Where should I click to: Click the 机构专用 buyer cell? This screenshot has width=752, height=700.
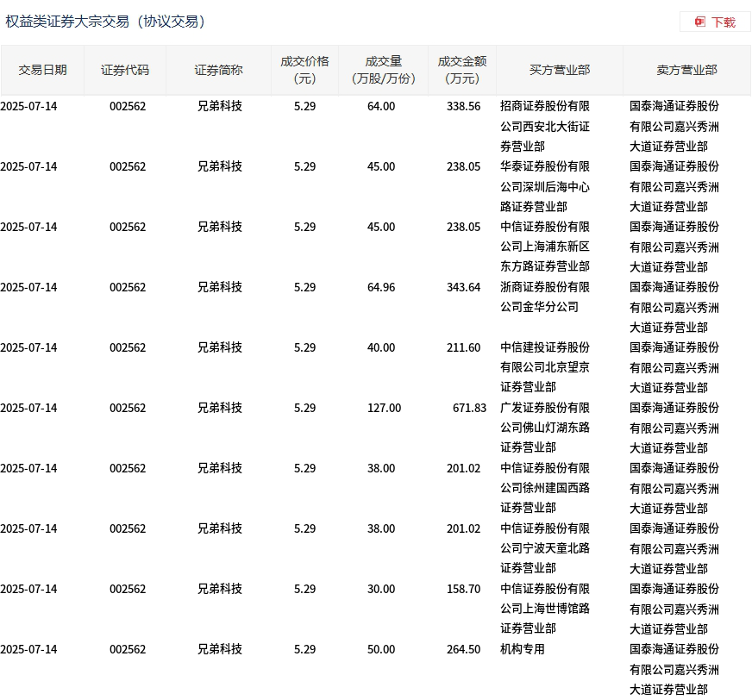(523, 649)
